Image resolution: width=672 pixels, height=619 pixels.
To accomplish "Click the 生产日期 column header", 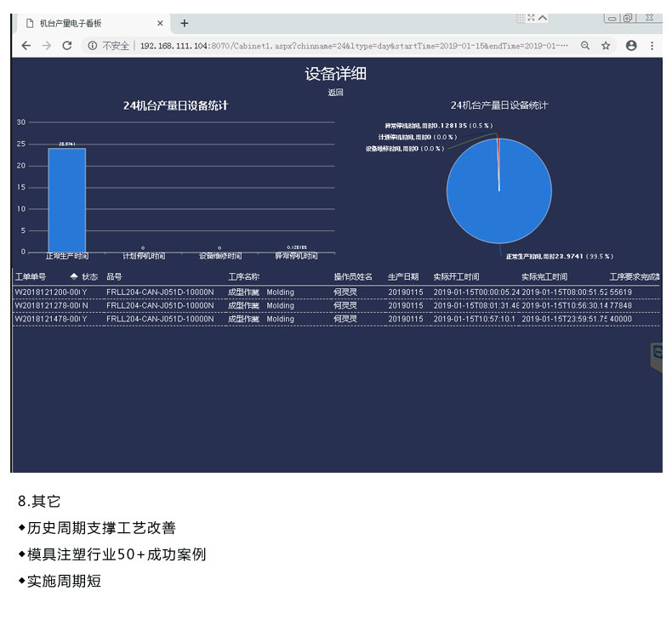I will tap(403, 277).
